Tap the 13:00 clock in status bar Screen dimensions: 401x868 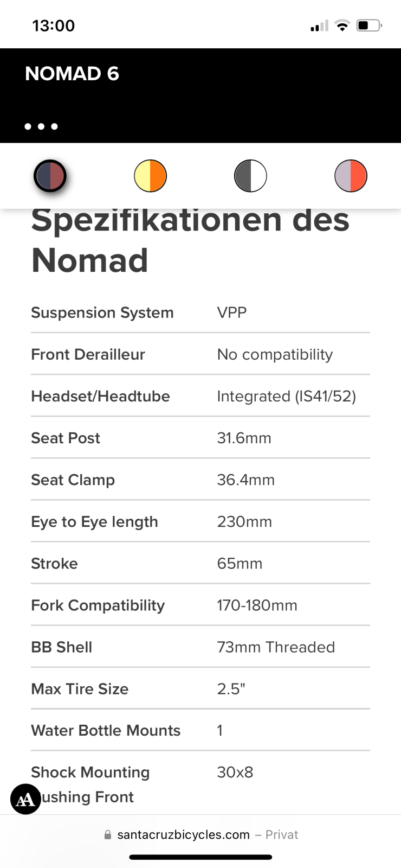[x=54, y=25]
